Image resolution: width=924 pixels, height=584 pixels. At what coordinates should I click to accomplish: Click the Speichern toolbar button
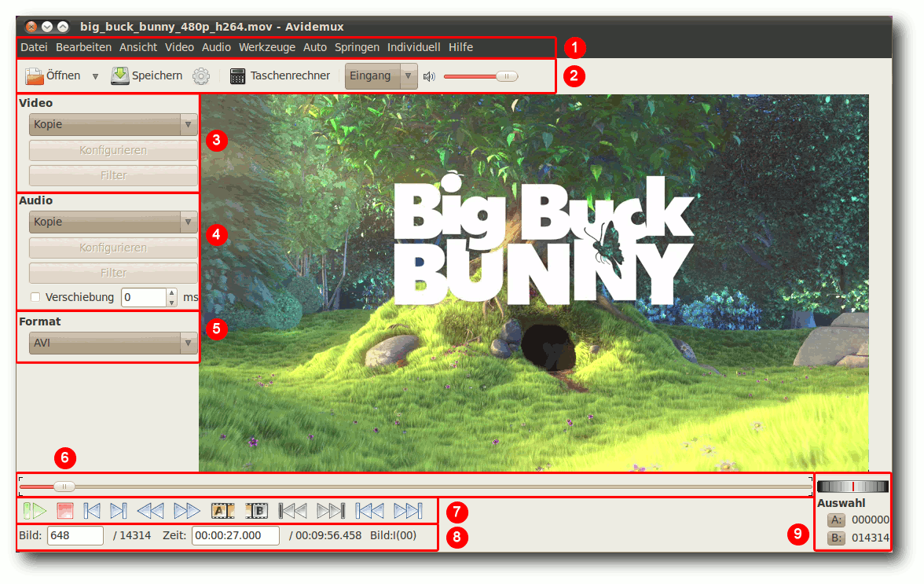coord(147,76)
